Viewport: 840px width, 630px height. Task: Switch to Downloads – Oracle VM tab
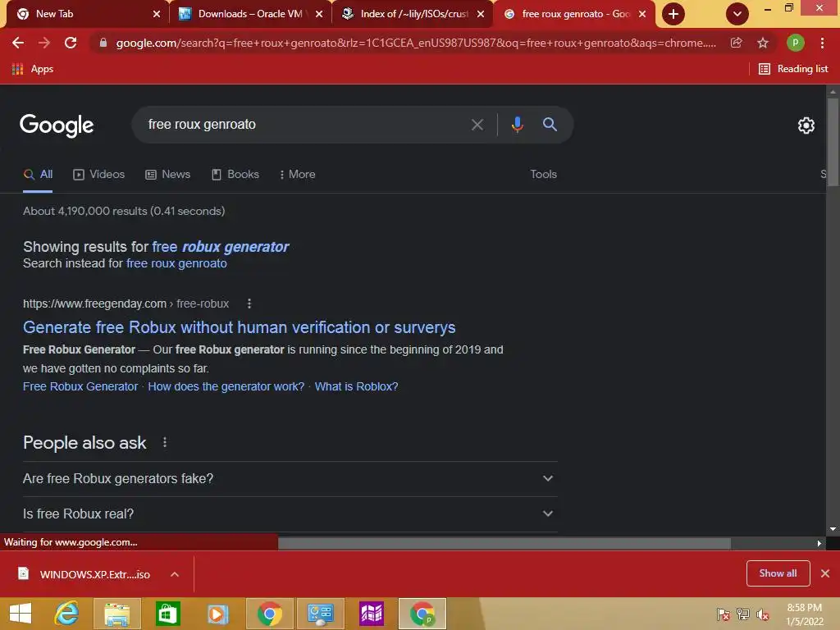coord(246,14)
